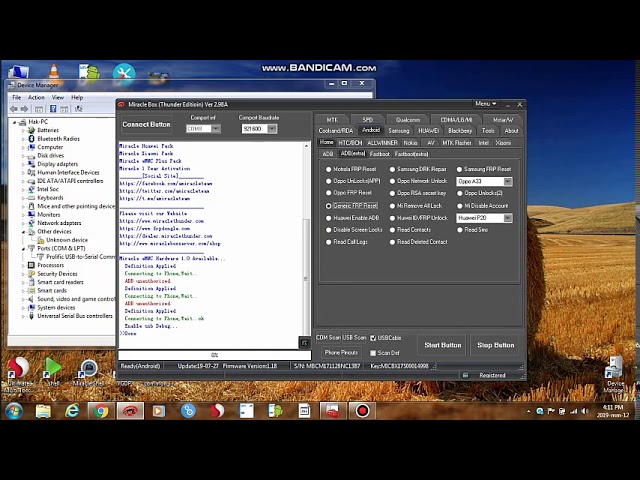Show hidden system tray icons
This screenshot has height=480, width=640.
pos(528,411)
